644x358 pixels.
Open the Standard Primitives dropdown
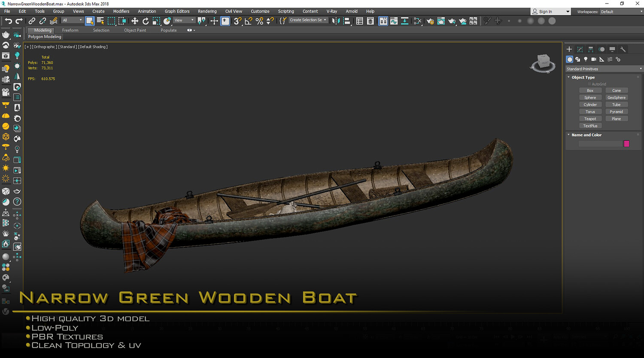click(x=604, y=69)
